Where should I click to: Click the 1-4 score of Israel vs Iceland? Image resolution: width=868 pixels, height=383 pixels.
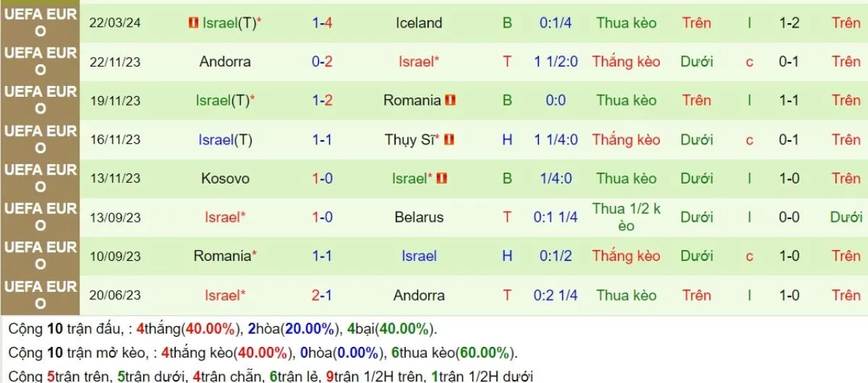[x=322, y=23]
